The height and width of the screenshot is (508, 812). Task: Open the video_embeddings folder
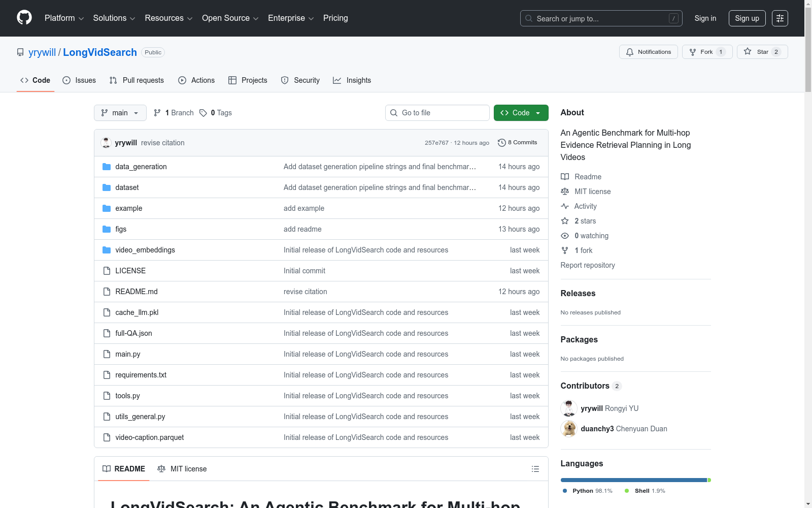145,250
